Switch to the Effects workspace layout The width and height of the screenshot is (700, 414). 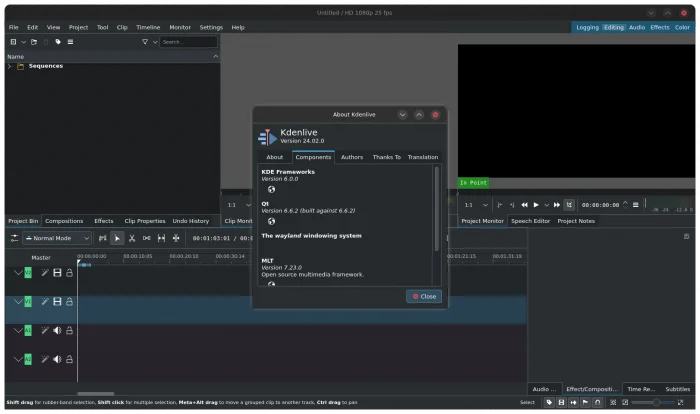[660, 27]
